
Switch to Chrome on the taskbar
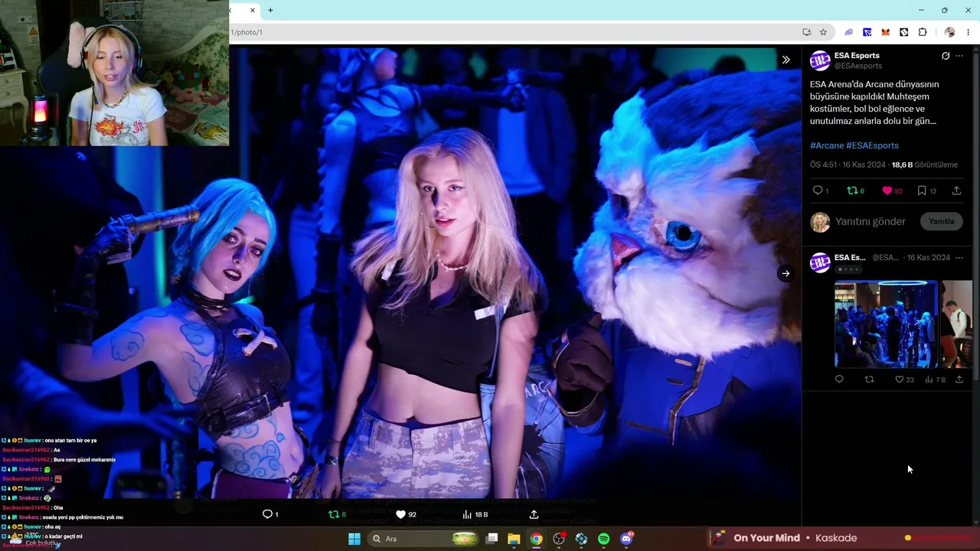click(537, 539)
